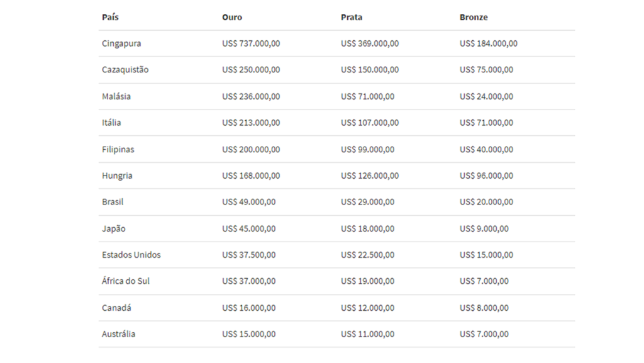This screenshot has height=363, width=644.
Task: Select Filipinas in the table
Action: (118, 150)
